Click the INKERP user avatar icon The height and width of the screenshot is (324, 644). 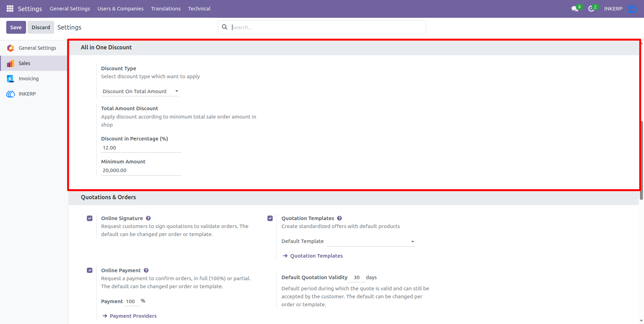pyautogui.click(x=632, y=9)
